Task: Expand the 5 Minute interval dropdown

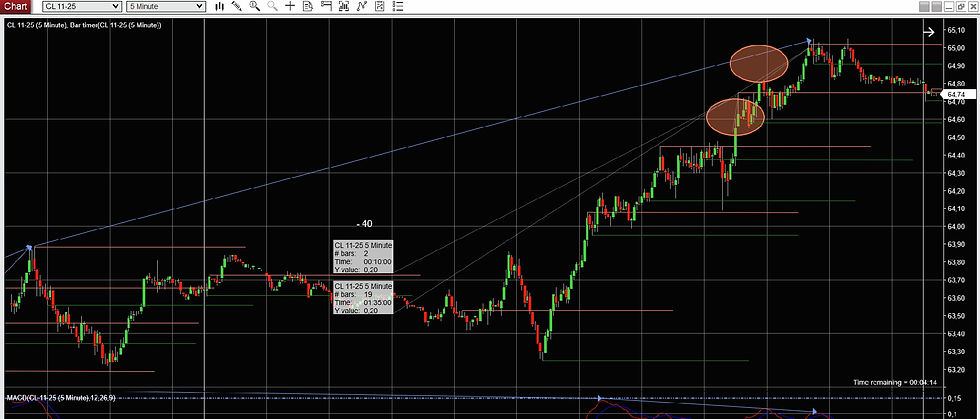Action: point(166,6)
